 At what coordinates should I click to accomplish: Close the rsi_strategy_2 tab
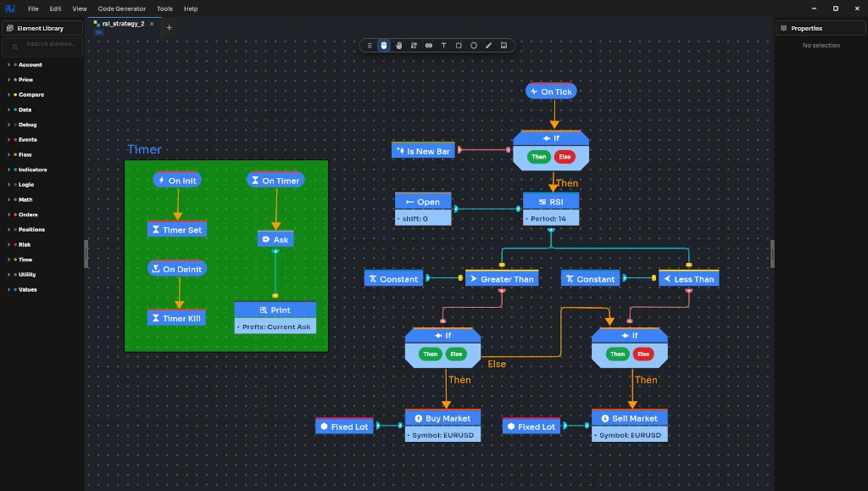[x=152, y=24]
